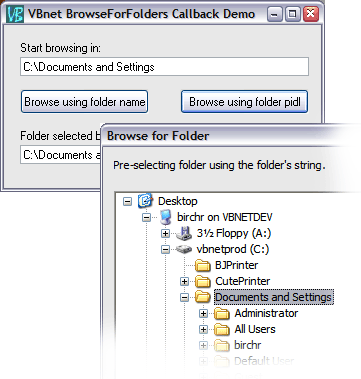Image resolution: width=361 pixels, height=379 pixels.
Task: Click the VB application icon in title bar
Action: [x=15, y=14]
